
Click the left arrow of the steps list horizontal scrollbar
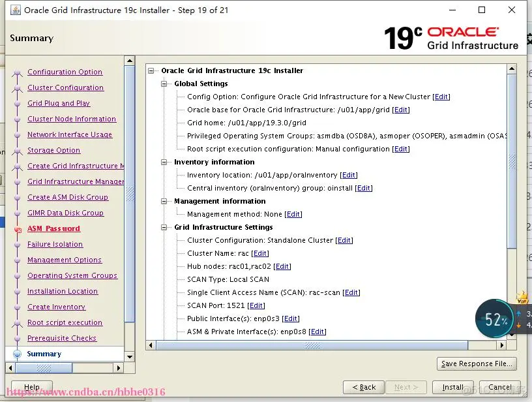pos(10,367)
